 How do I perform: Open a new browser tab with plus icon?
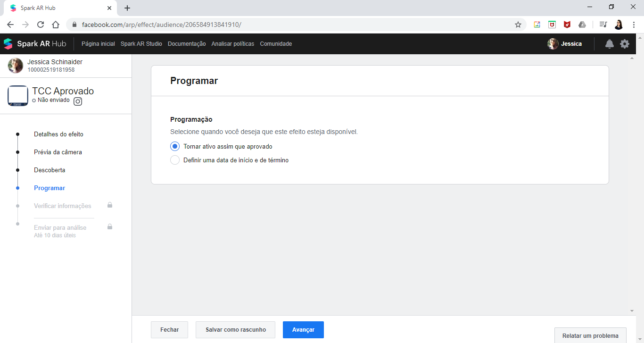pyautogui.click(x=127, y=8)
